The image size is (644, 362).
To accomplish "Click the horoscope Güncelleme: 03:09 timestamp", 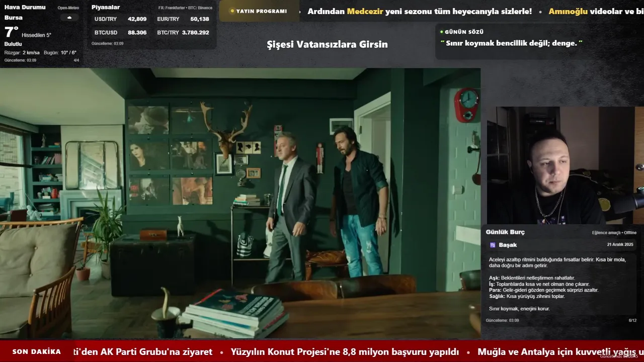I will coord(502,320).
